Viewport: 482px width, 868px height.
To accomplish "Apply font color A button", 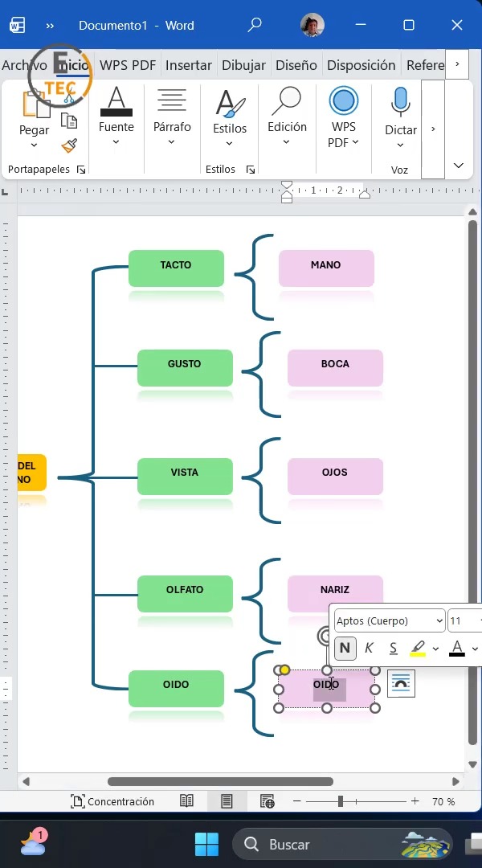I will pos(456,648).
